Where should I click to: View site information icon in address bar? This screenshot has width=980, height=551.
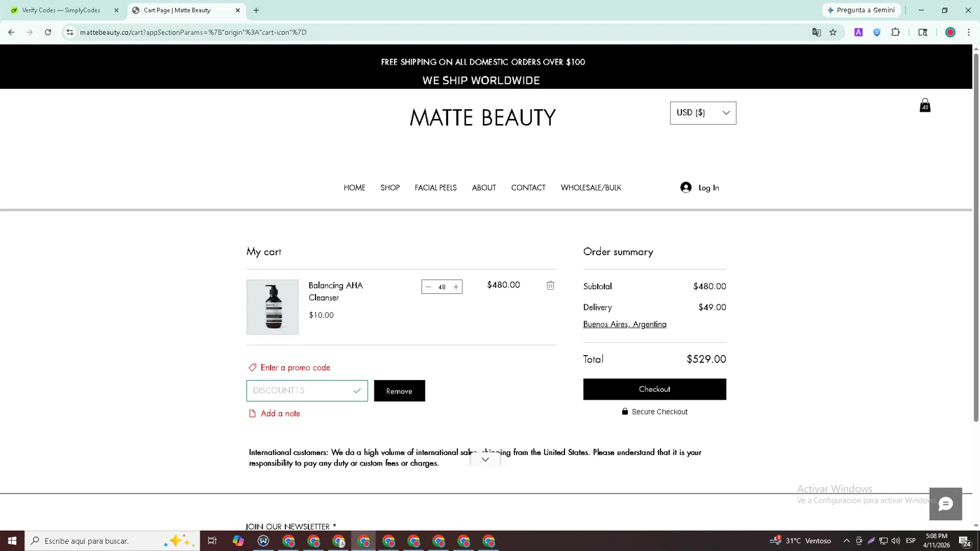pyautogui.click(x=70, y=32)
